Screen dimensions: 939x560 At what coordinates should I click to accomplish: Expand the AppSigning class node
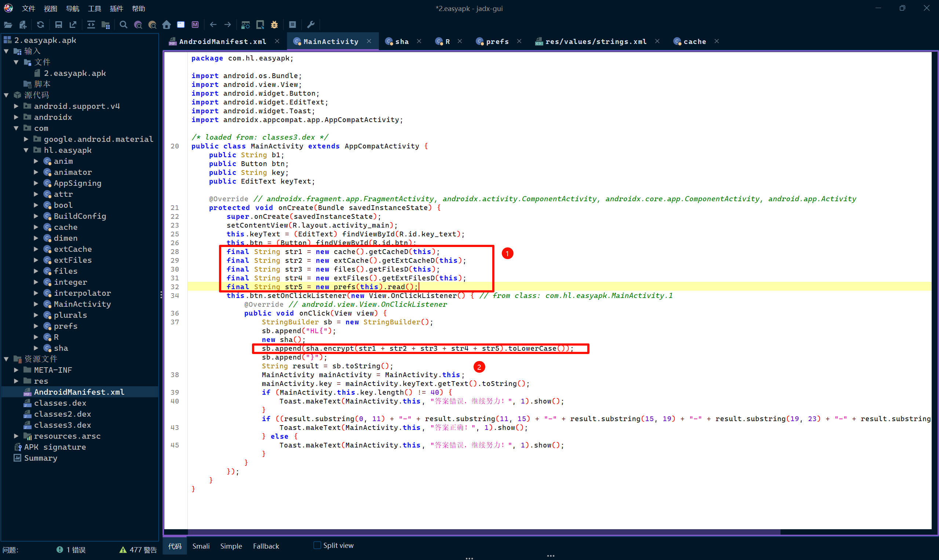(36, 183)
